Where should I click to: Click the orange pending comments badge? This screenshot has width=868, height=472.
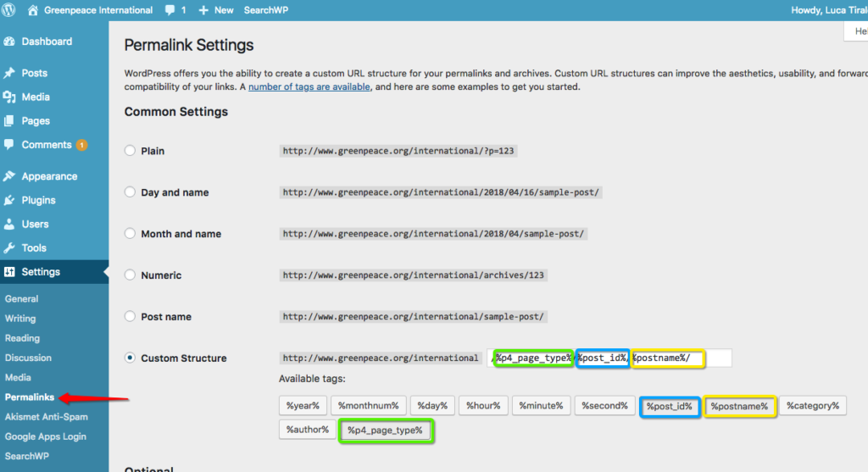coord(82,145)
